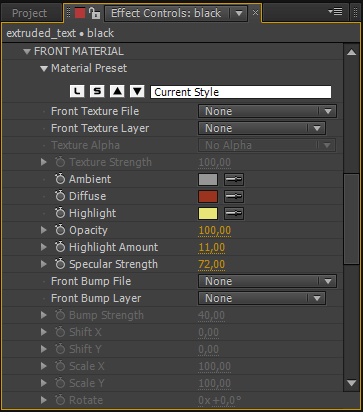Open the panel options menu icon
The width and height of the screenshot is (363, 412).
pyautogui.click(x=335, y=12)
